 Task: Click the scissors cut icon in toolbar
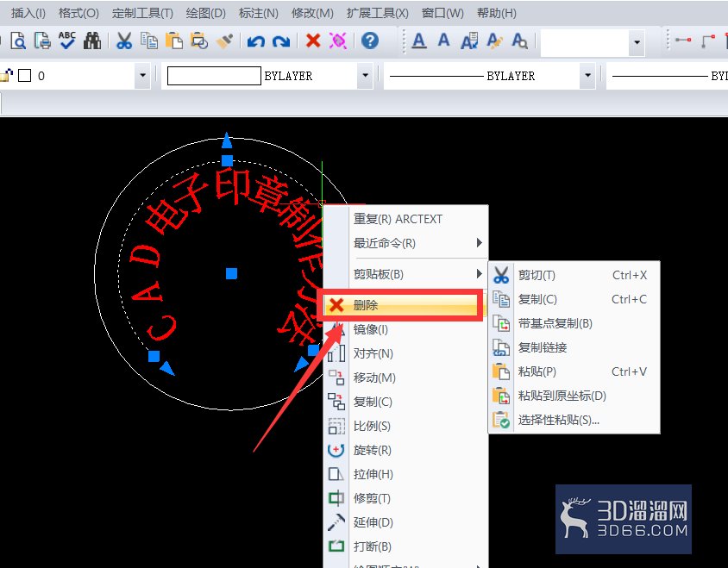click(x=124, y=41)
